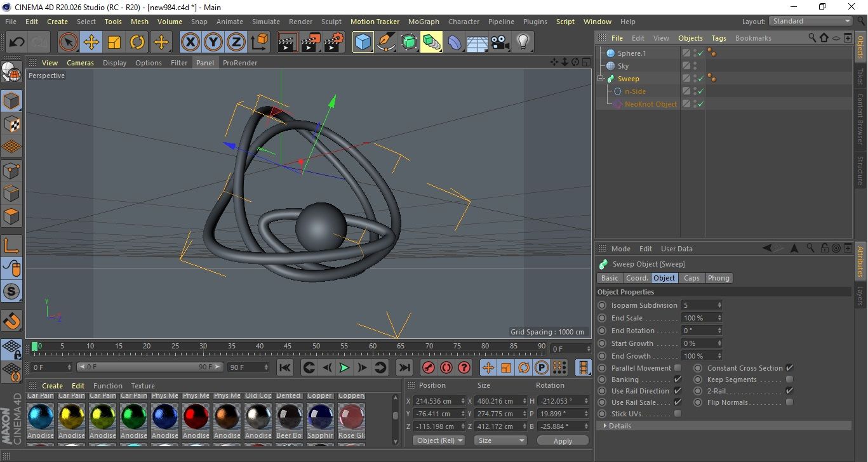This screenshot has width=868, height=462.
Task: Click the Undo arrow icon
Action: [17, 43]
